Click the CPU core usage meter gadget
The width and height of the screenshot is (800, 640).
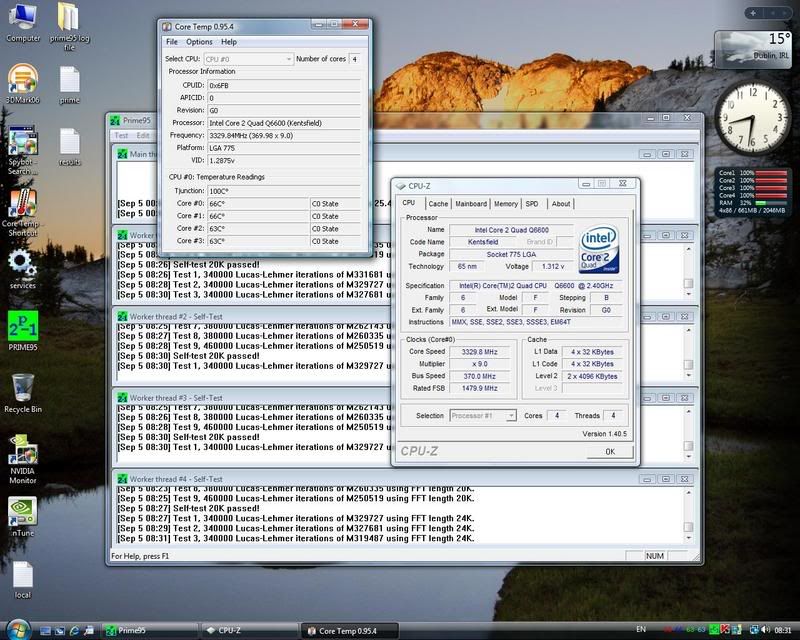click(753, 191)
